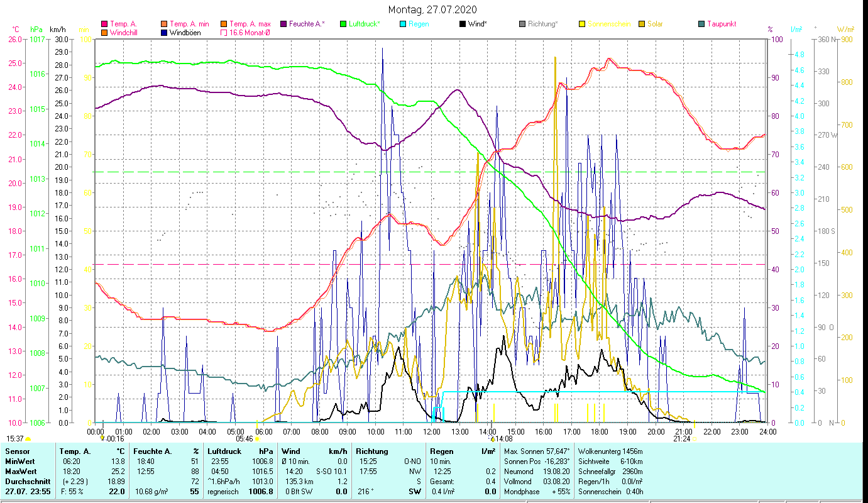This screenshot has height=503, width=868.
Task: Click the Sonnenschein 0:40h entry
Action: 610,492
